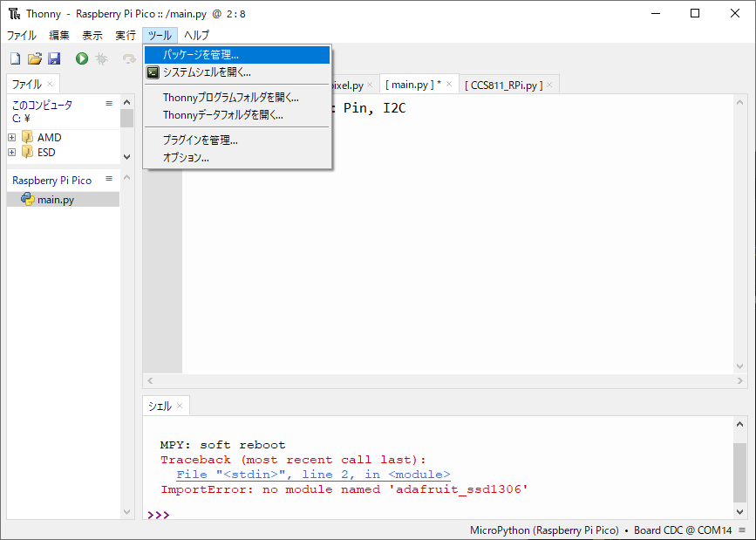Close the シェル panel
This screenshot has height=540, width=756.
tap(180, 406)
